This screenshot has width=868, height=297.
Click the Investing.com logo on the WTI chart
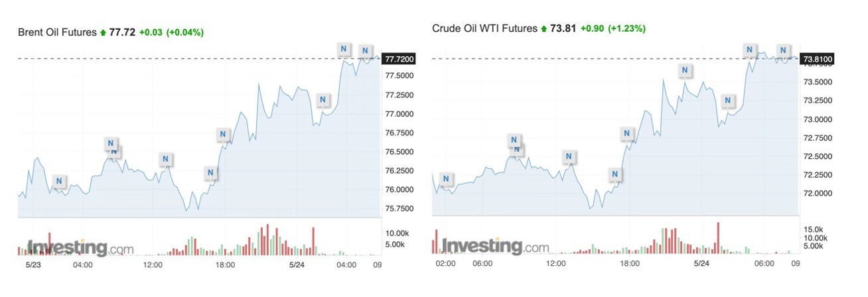pos(495,247)
